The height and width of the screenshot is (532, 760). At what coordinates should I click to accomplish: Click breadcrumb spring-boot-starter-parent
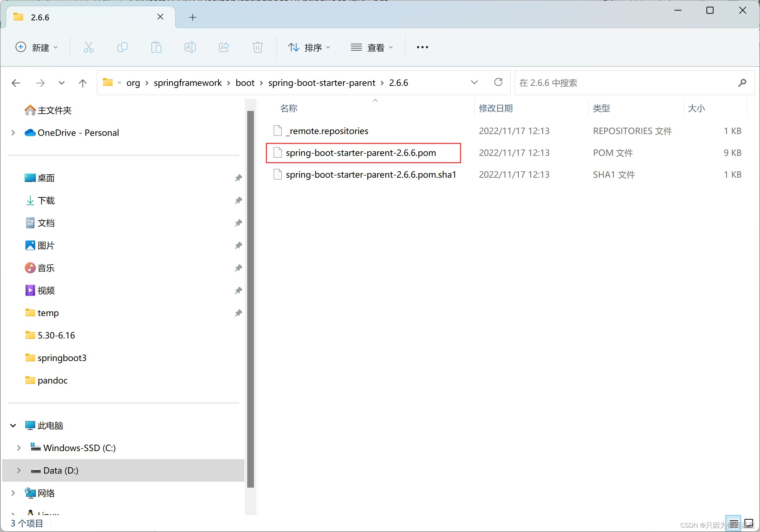(322, 83)
